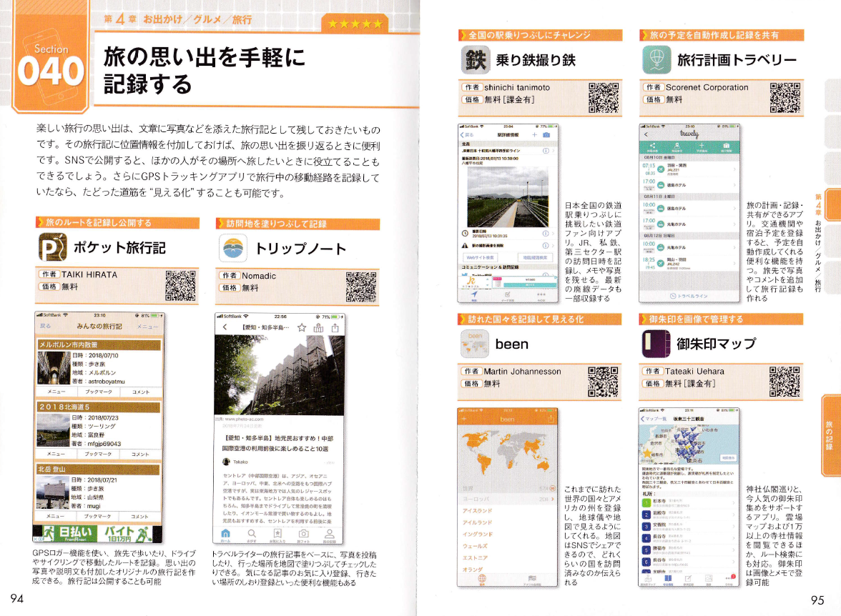
Task: Tap the map icon in トリップノート header
Action: point(319,327)
